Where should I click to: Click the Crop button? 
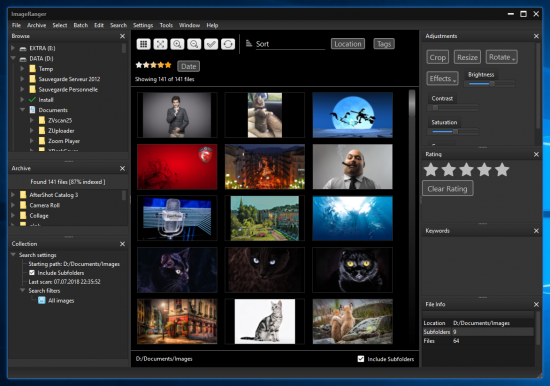(x=437, y=58)
